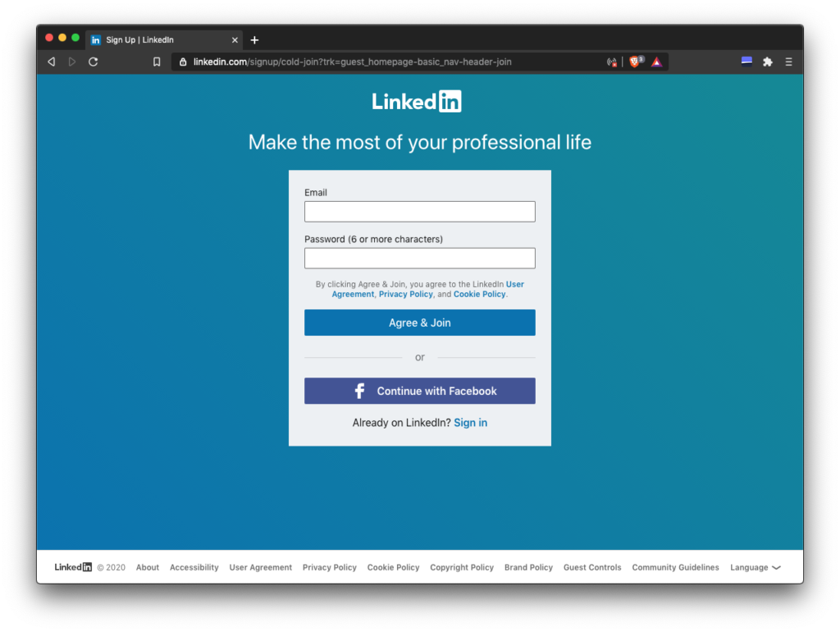Open the extensions puzzle piece icon
This screenshot has height=632, width=840.
(x=768, y=62)
